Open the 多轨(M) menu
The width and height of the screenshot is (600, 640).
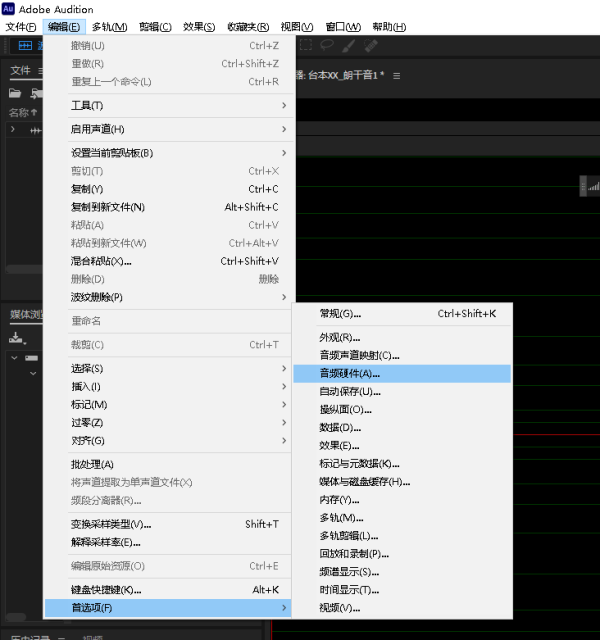(109, 26)
